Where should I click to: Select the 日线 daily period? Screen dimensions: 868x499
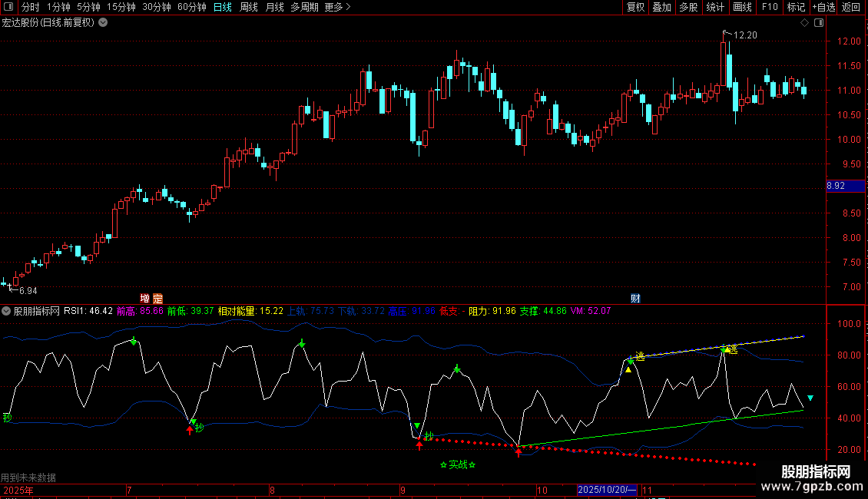coord(223,7)
